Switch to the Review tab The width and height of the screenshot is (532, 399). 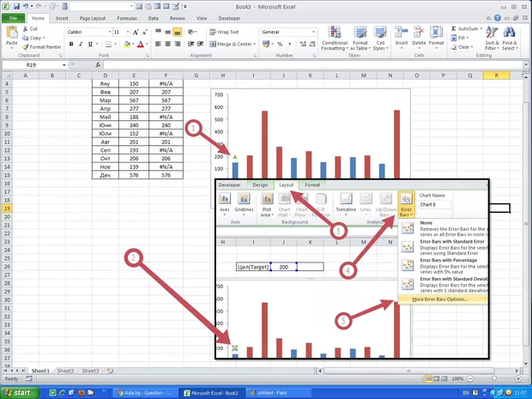pos(178,18)
